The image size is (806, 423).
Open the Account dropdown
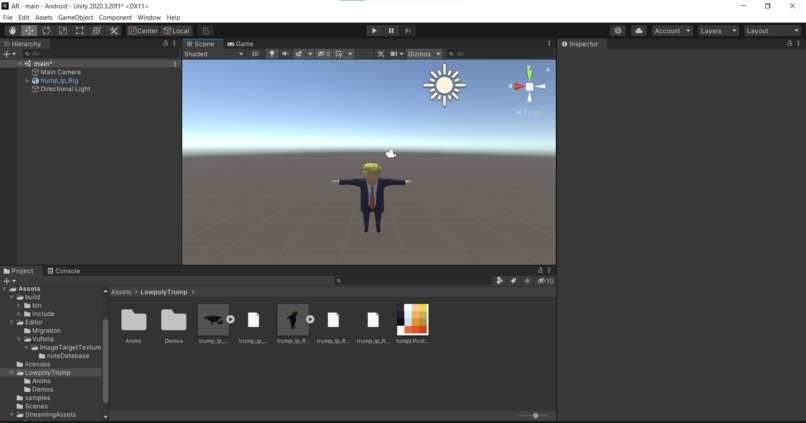click(672, 31)
